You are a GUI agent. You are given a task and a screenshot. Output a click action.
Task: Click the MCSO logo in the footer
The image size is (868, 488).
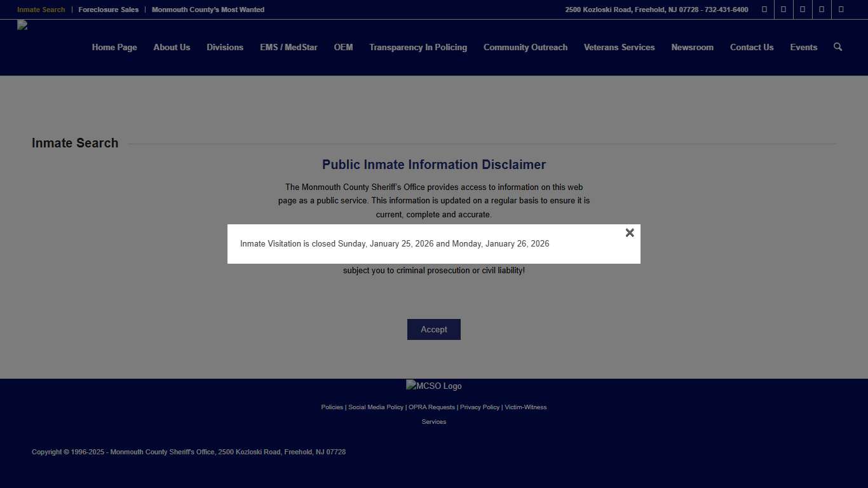tap(434, 386)
